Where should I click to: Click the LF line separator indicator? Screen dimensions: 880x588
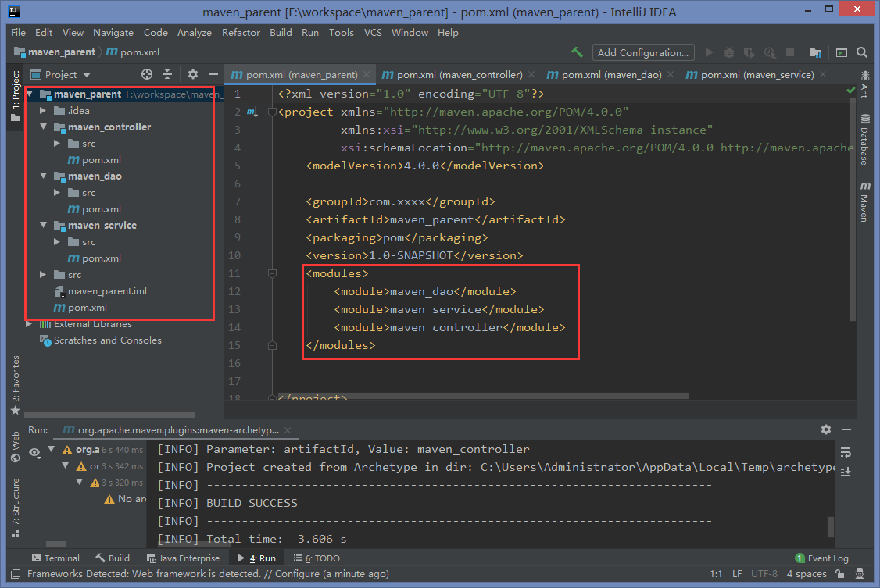point(738,573)
